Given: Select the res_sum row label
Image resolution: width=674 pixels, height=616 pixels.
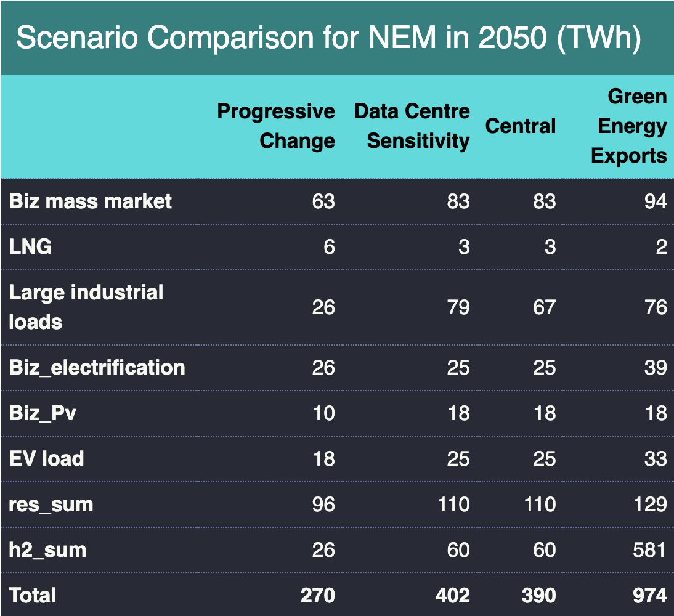Looking at the screenshot, I should pyautogui.click(x=51, y=505).
